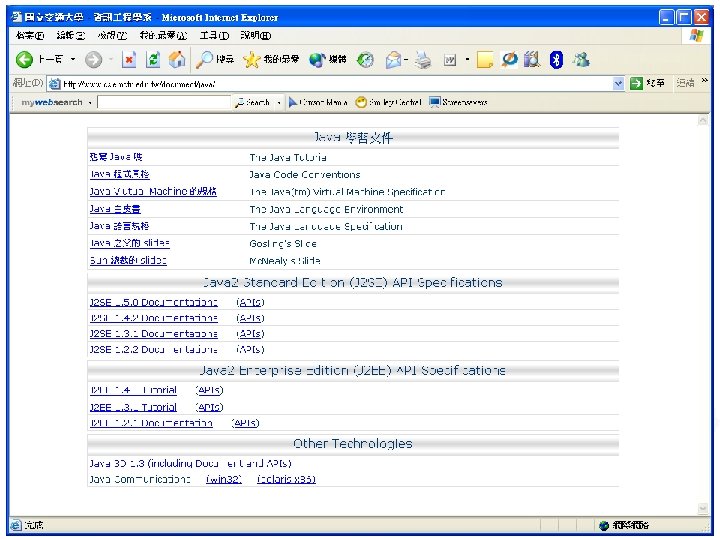Screen dimensions: 720x540
Task: Click the vertical scrollbar down arrow
Action: coord(703,508)
